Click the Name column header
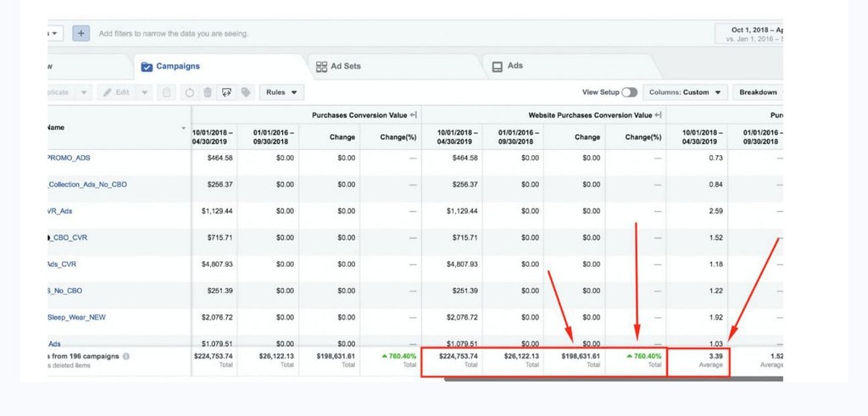 [119, 128]
